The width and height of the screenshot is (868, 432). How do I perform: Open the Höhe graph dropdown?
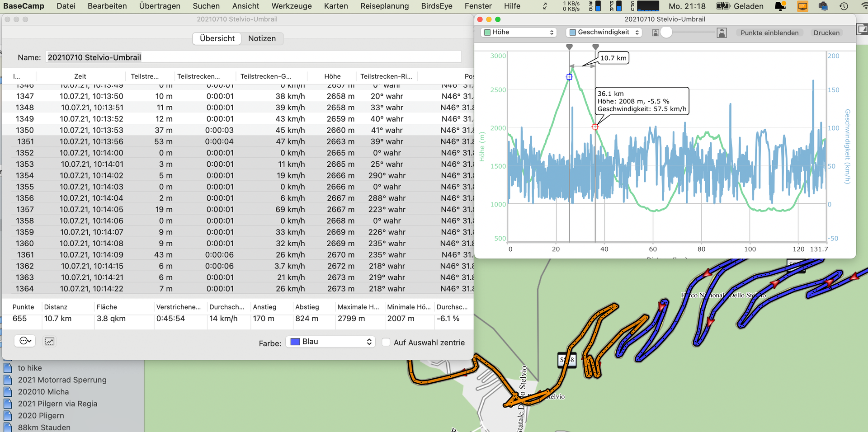[x=519, y=33]
